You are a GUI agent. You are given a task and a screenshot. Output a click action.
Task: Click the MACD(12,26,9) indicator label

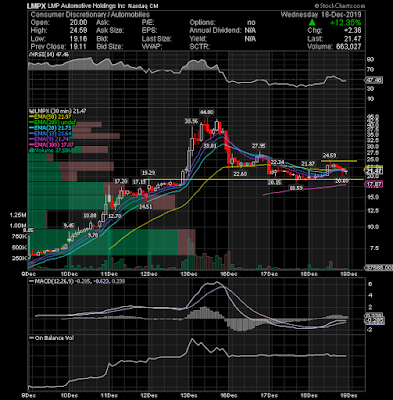click(x=54, y=281)
